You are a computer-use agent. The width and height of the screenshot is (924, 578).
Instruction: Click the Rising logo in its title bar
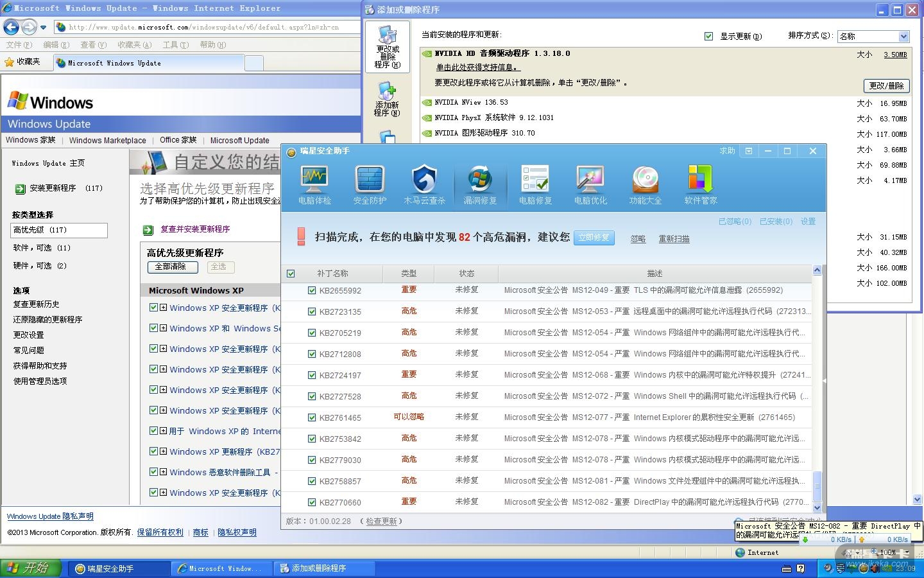coord(291,152)
